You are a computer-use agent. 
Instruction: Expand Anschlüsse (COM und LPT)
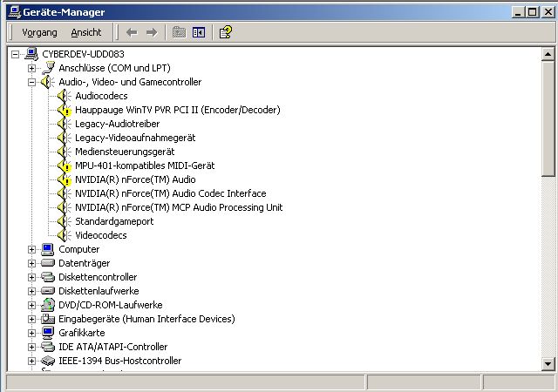tap(31, 68)
